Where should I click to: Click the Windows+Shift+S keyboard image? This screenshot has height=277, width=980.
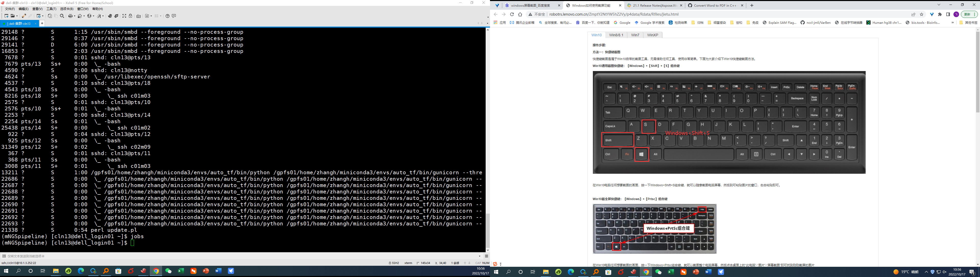point(729,122)
